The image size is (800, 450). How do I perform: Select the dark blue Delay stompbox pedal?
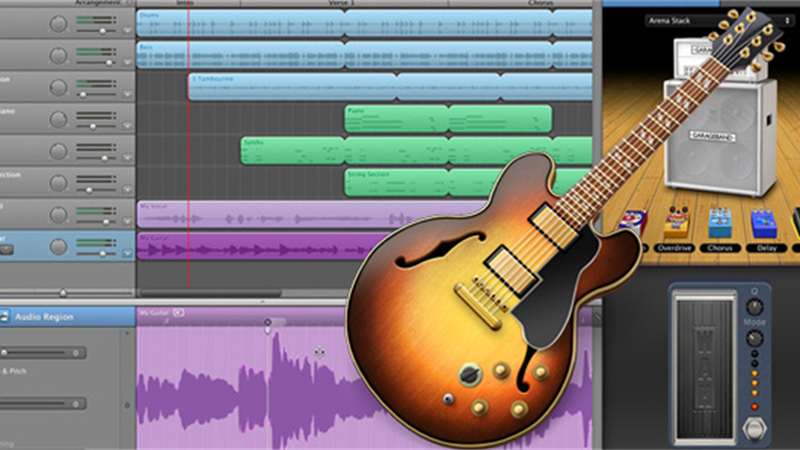[x=764, y=224]
